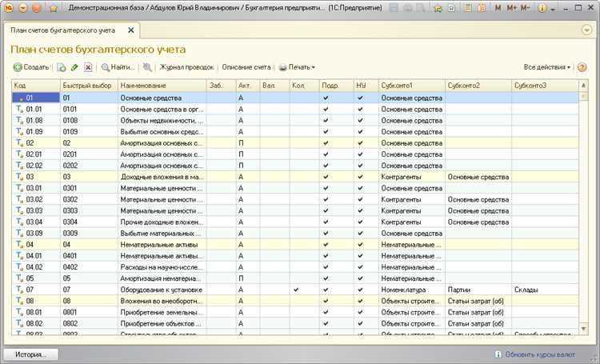Image resolution: width=600 pixels, height=364 pixels.
Task: Click the red delete mark icon
Action: [88, 67]
